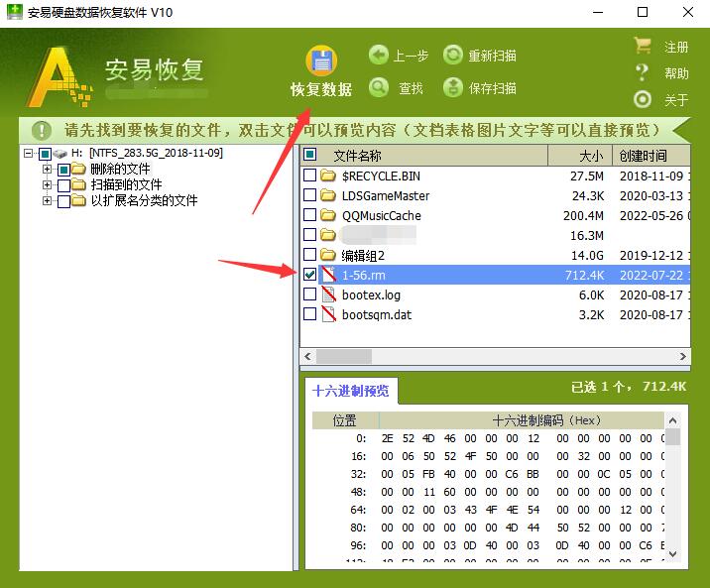Click the file list horizontal scrollbar thumb
Viewport: 710px width, 588px height.
tap(344, 357)
